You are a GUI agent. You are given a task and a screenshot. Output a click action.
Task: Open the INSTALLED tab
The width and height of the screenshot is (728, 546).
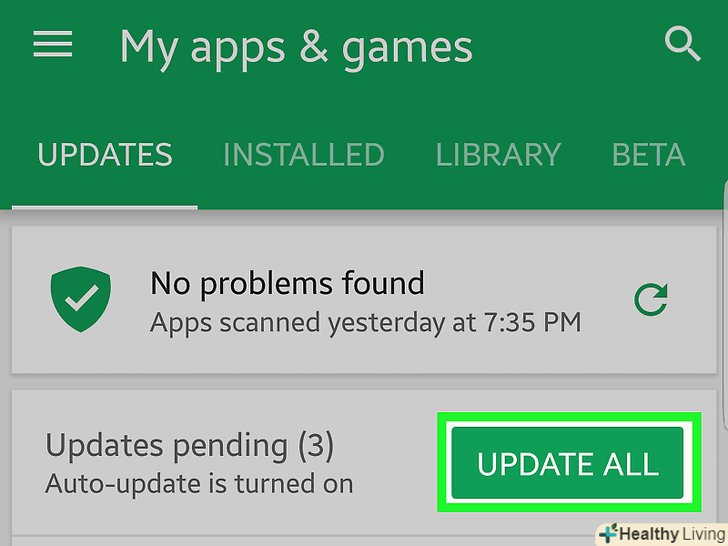tap(304, 155)
